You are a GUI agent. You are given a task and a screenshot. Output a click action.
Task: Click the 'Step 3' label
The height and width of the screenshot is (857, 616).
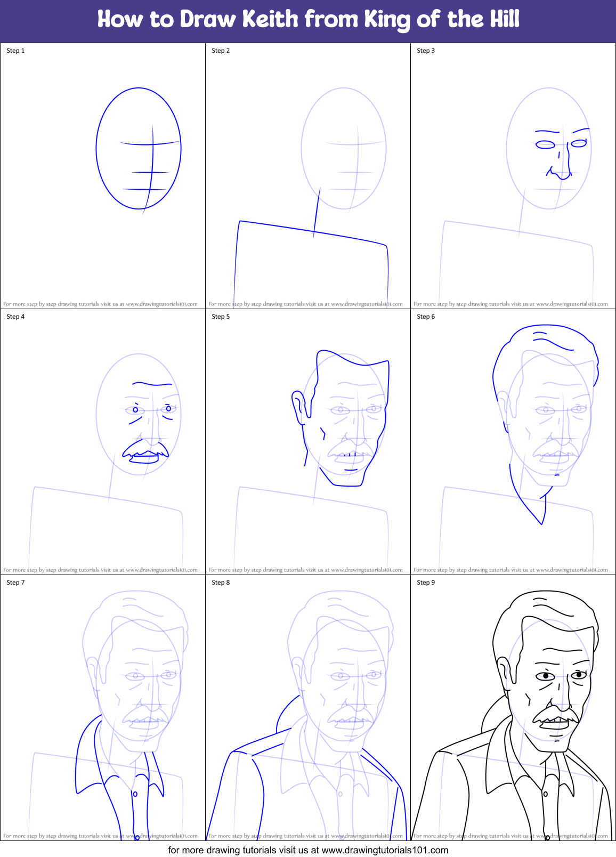[426, 51]
